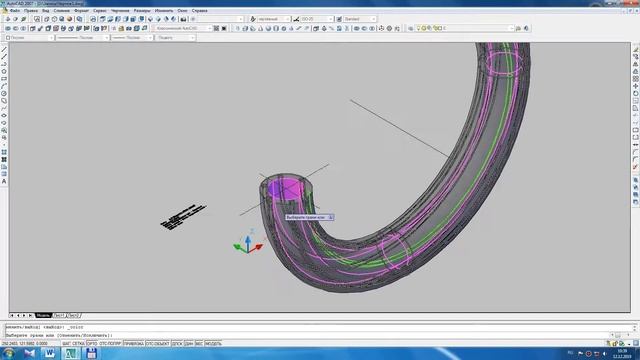The width and height of the screenshot is (640, 360).
Task: Toggle ДПСК dynamic UCS
Action: pyautogui.click(x=177, y=344)
